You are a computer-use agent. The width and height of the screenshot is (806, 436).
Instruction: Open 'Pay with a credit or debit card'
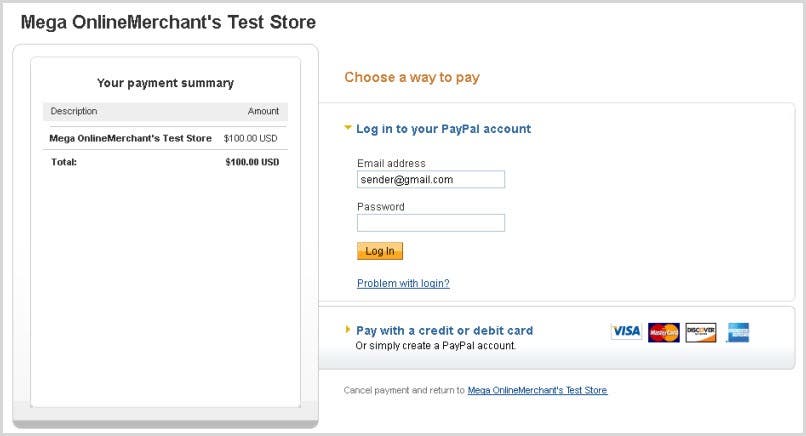444,330
